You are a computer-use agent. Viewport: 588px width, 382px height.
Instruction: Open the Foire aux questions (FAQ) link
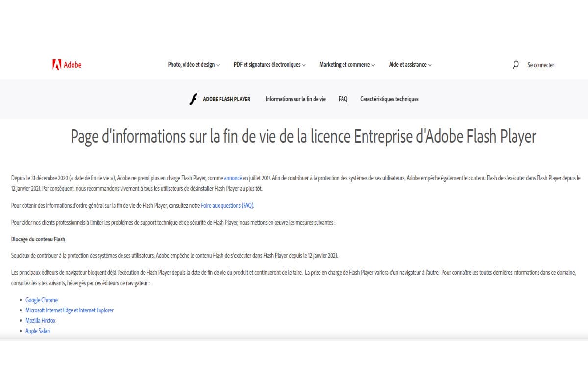[x=226, y=205]
